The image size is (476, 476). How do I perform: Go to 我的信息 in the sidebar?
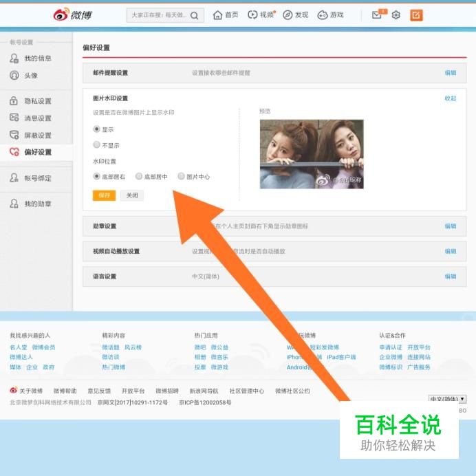[x=38, y=58]
